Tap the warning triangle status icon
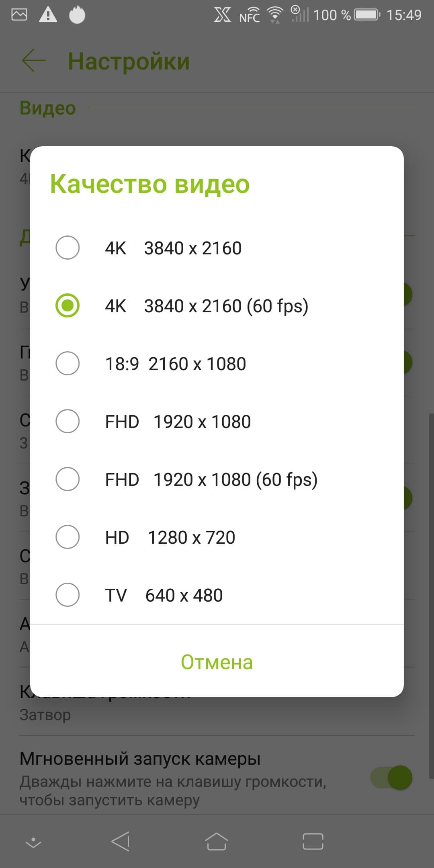Screen dimensions: 434x868 [x=48, y=15]
